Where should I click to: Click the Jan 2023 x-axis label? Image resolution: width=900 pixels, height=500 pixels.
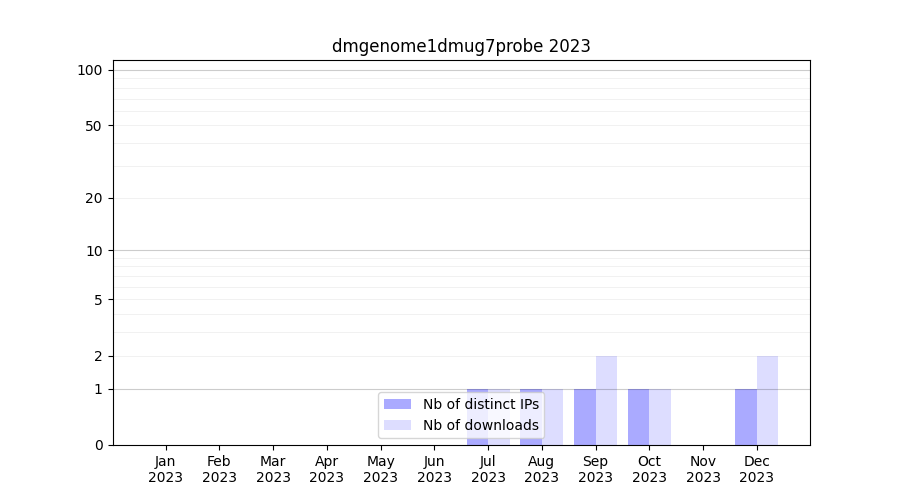tap(166, 469)
